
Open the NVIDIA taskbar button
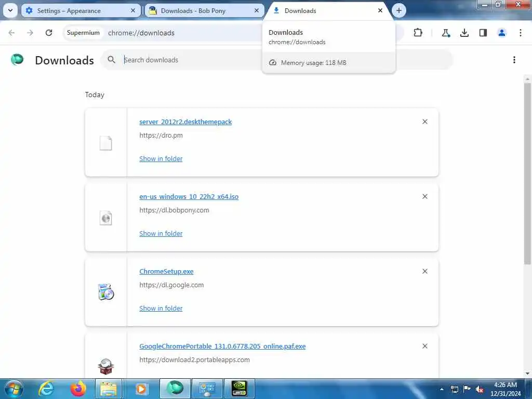click(239, 389)
